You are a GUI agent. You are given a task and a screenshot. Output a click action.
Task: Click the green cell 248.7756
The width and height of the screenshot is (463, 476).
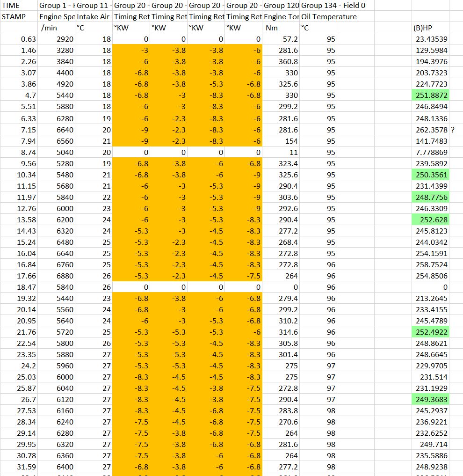(x=430, y=198)
